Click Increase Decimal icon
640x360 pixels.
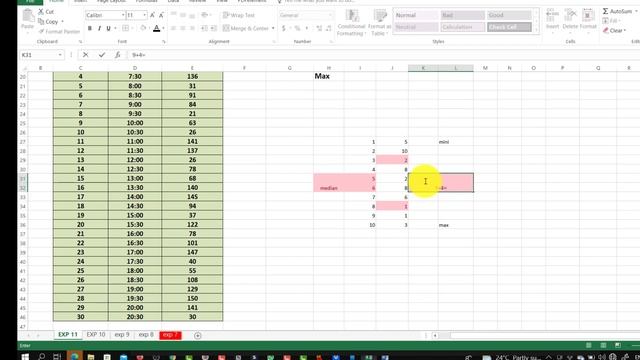click(x=319, y=28)
